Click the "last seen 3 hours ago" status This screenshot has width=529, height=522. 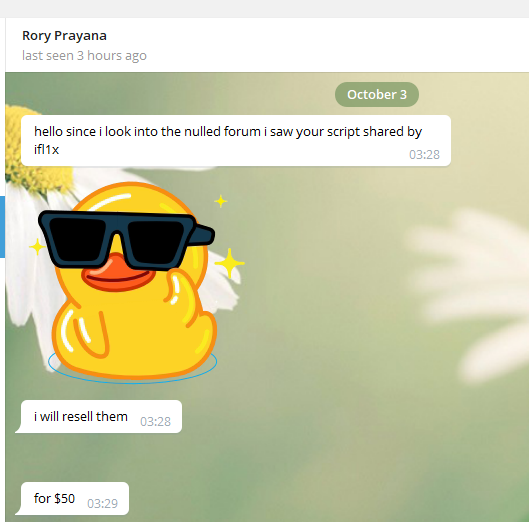pyautogui.click(x=84, y=55)
